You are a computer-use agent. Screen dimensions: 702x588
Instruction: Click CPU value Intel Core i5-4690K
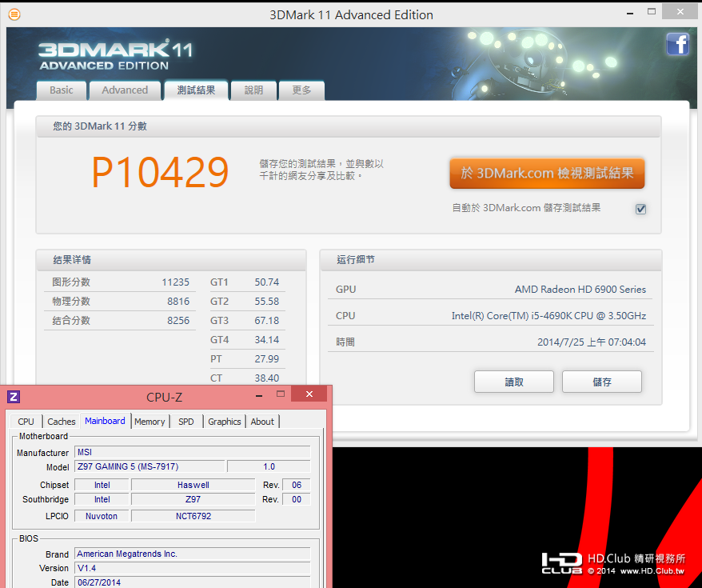tap(548, 316)
